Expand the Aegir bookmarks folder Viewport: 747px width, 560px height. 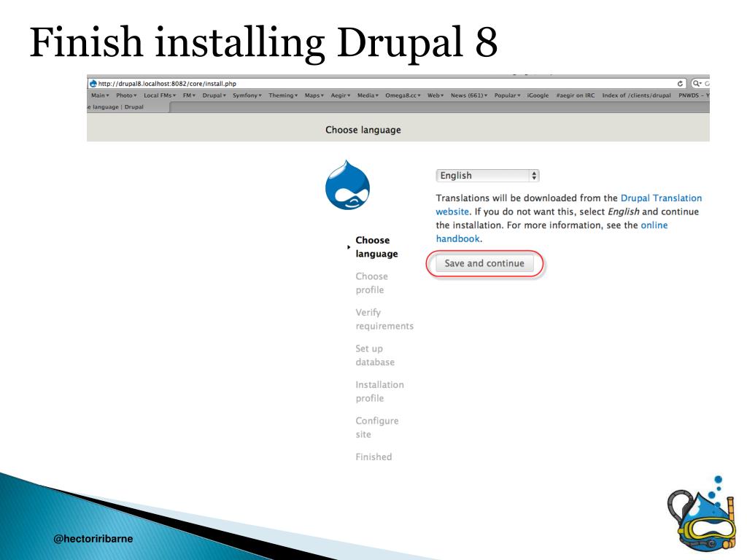point(340,96)
